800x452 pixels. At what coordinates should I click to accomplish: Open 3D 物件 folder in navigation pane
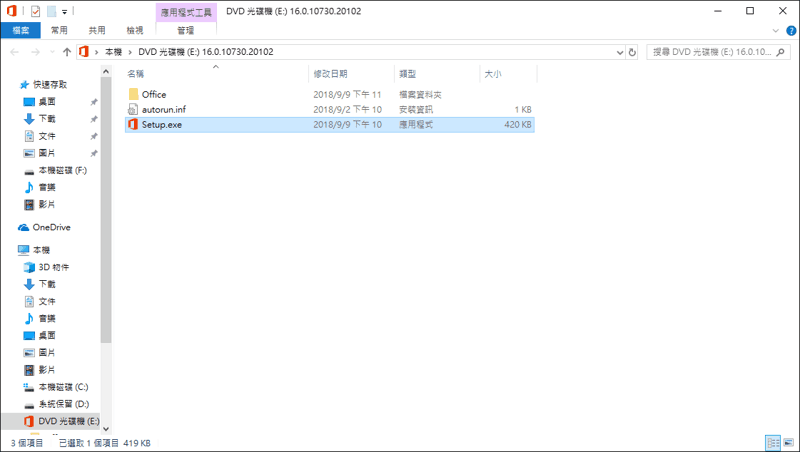pos(53,267)
